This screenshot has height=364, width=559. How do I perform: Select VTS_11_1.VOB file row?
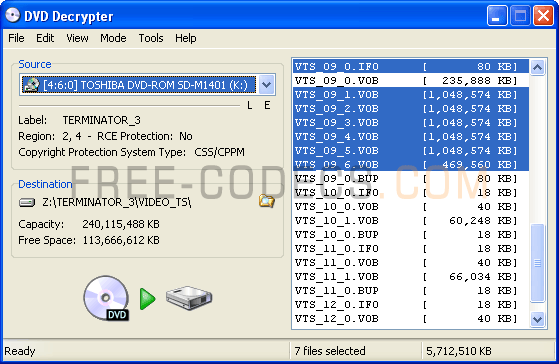tap(411, 277)
